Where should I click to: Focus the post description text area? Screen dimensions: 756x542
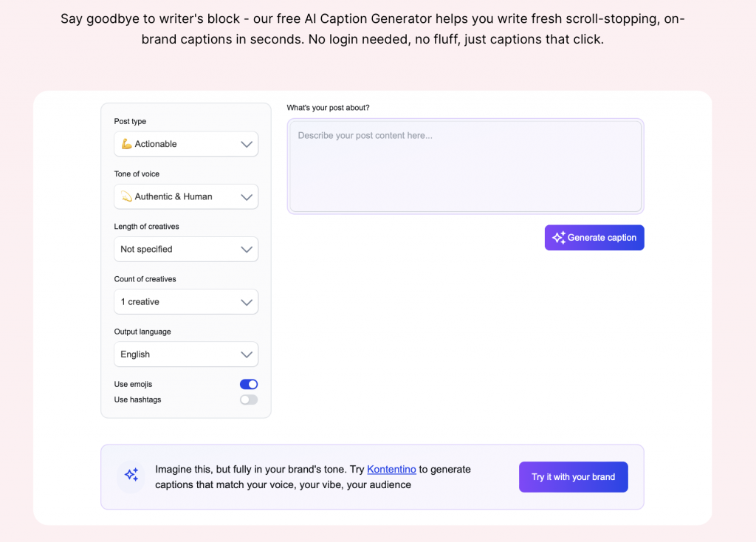(465, 166)
